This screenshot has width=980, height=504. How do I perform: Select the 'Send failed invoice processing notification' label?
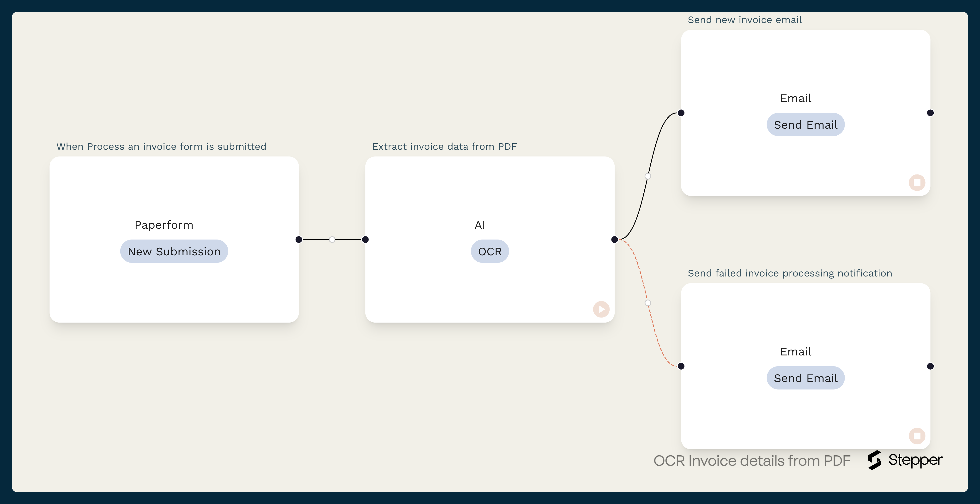(x=790, y=273)
